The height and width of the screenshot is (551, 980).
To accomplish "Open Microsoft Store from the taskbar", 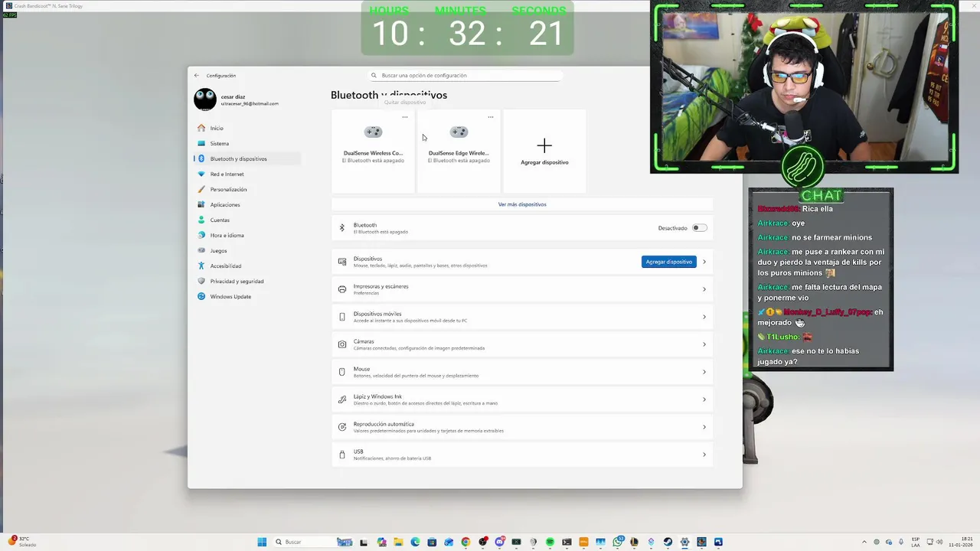I will point(432,542).
